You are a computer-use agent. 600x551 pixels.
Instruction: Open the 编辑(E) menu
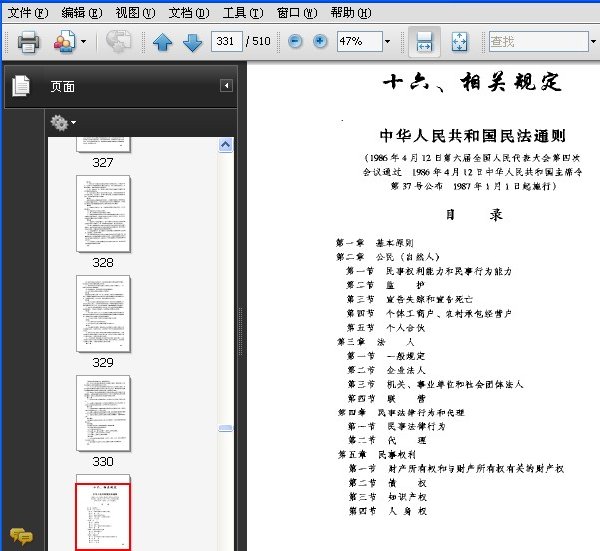82,13
